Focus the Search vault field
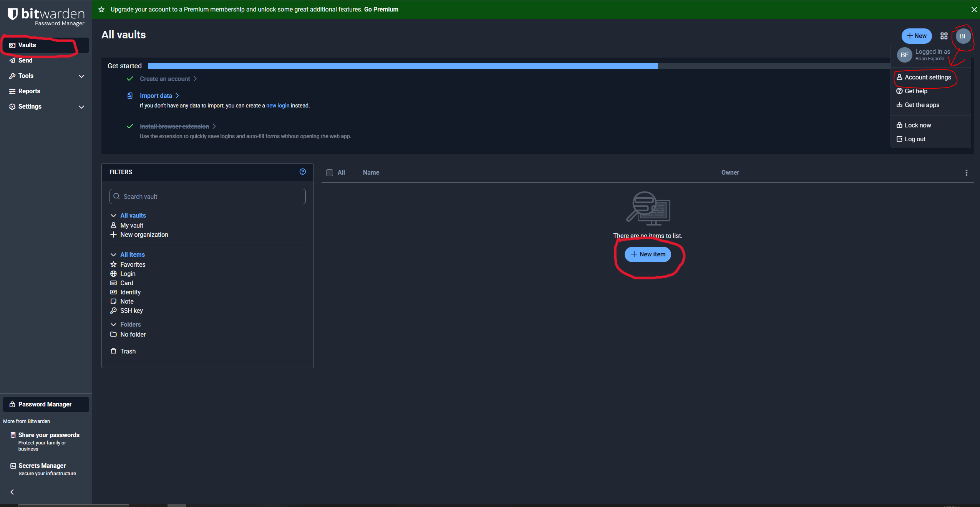 point(207,197)
